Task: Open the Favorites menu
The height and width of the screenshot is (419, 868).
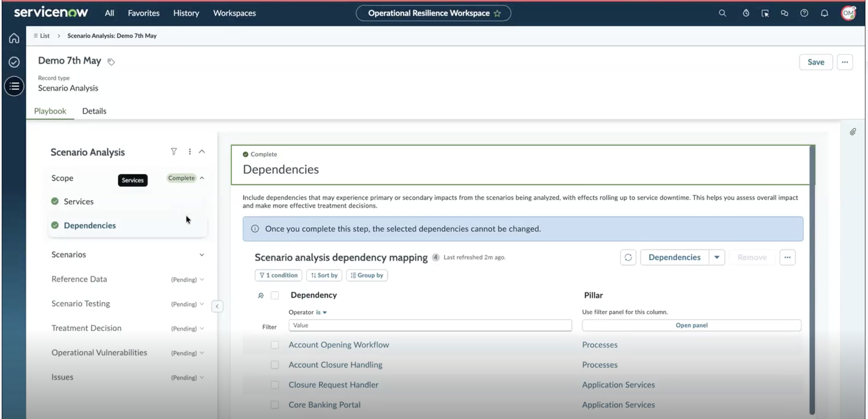Action: click(x=144, y=13)
